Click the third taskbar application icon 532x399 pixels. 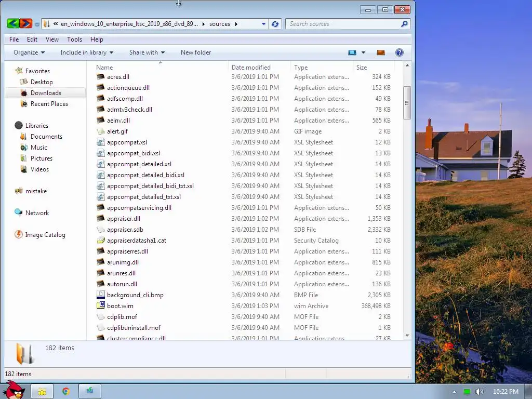pos(89,391)
